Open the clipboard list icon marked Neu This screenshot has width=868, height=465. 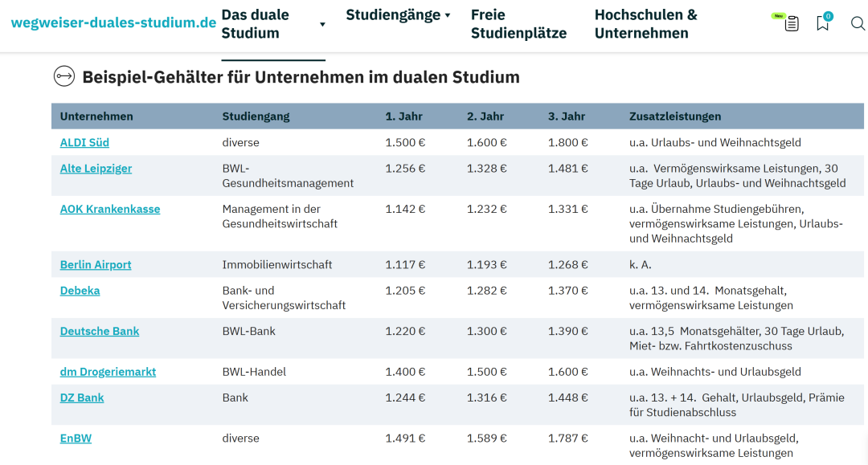(x=791, y=23)
